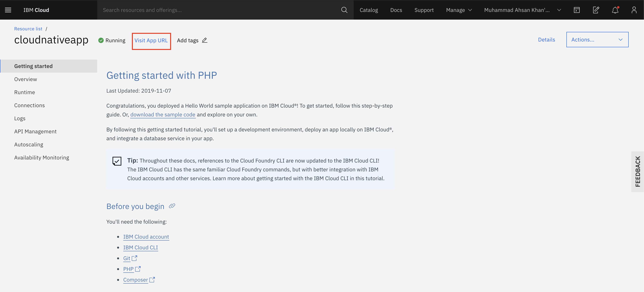644x292 pixels.
Task: Click the Composer external link
Action: pos(136,280)
